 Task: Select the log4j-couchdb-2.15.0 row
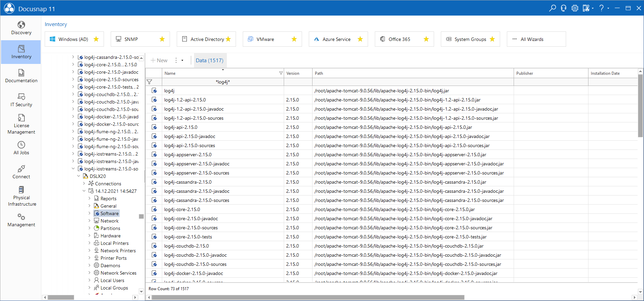tap(391, 246)
